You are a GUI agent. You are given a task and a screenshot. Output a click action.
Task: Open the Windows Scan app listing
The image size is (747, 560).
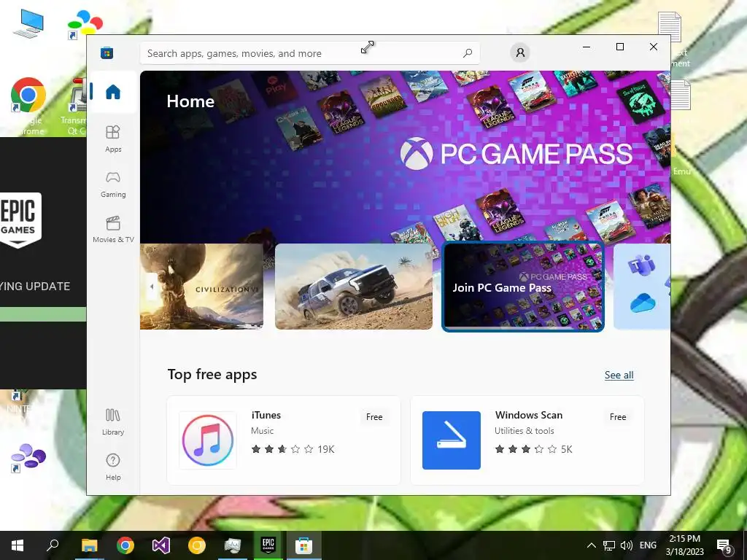(x=527, y=440)
